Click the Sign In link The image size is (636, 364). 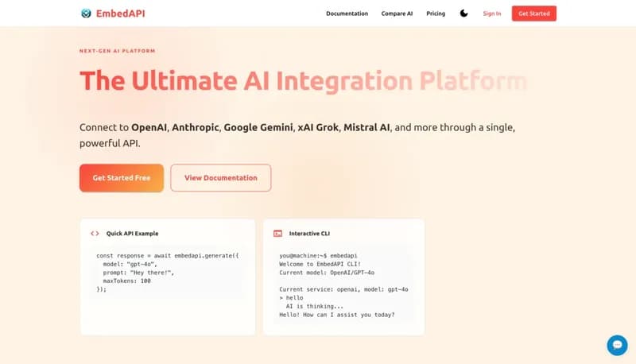click(491, 14)
